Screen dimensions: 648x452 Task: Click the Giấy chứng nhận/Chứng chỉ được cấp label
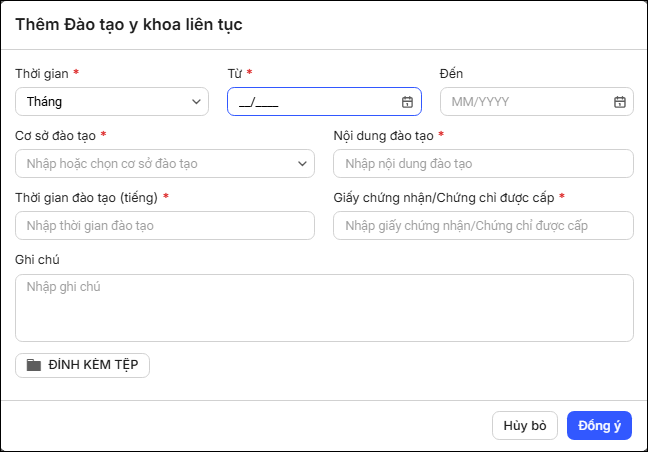444,198
